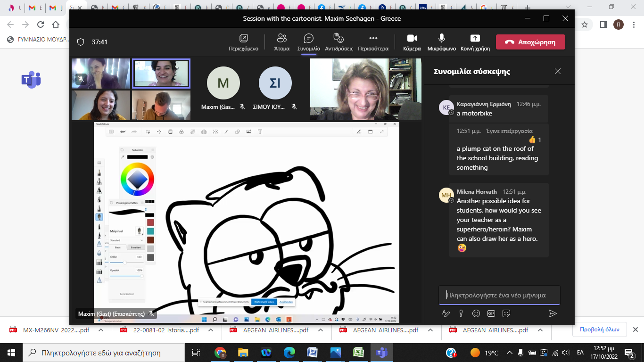The image size is (644, 362).
Task: Toggle the microphone (Μικρόφωνο) mute
Action: point(441,42)
